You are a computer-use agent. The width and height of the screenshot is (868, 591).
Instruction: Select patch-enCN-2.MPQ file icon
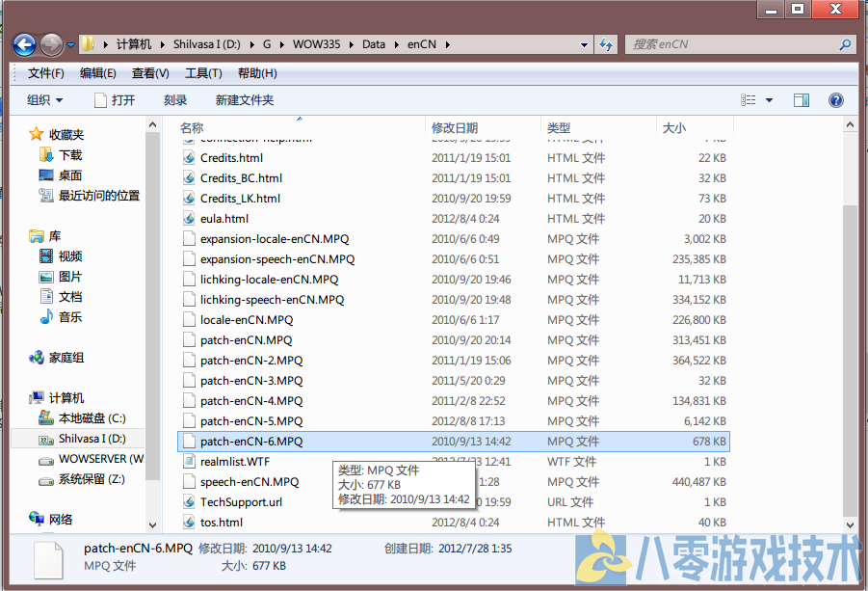190,360
